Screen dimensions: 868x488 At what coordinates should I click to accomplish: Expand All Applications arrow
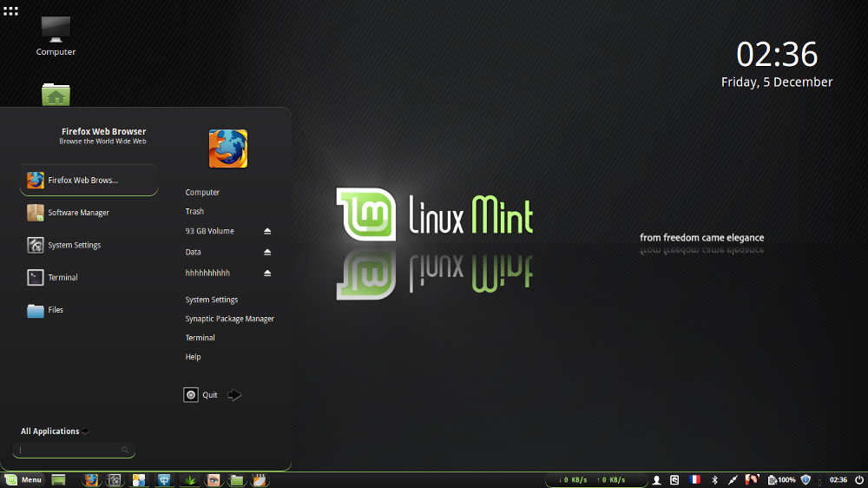coord(85,431)
